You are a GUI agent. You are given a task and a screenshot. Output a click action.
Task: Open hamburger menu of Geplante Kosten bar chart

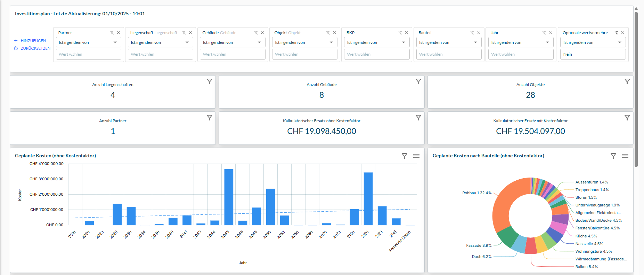(x=416, y=156)
